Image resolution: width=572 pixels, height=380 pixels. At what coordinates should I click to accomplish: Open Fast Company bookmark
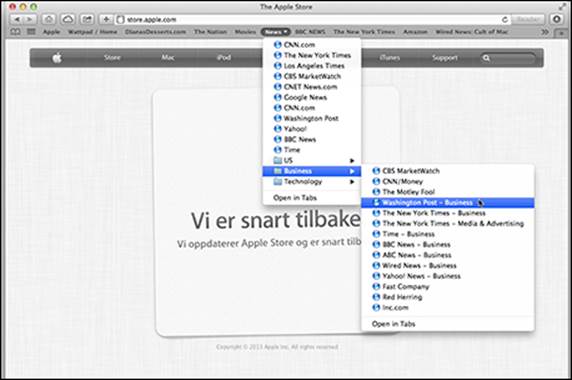pos(448,287)
